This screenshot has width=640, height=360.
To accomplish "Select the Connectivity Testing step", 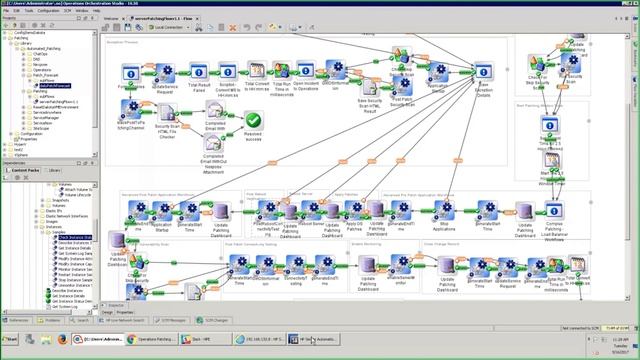I will coord(296,264).
